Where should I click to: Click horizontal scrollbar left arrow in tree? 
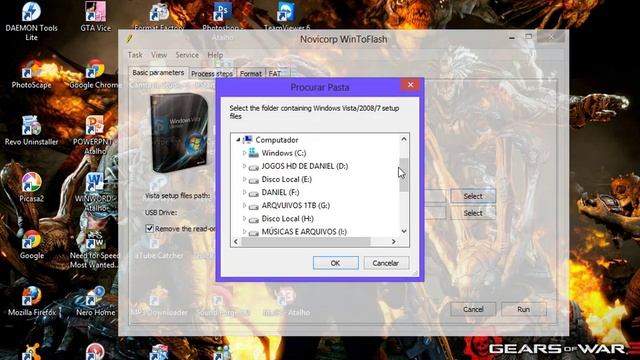(236, 242)
